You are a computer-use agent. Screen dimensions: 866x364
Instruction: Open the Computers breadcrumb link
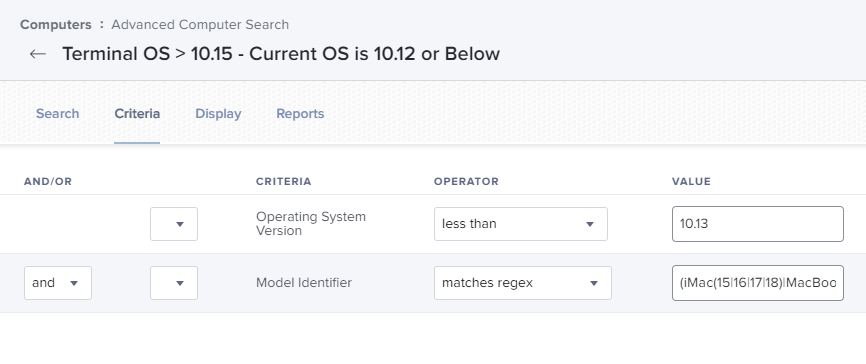56,25
